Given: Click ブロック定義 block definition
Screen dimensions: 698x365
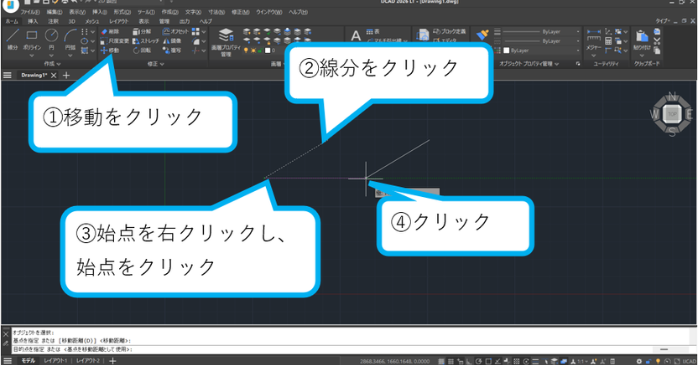Looking at the screenshot, I should pos(449,32).
